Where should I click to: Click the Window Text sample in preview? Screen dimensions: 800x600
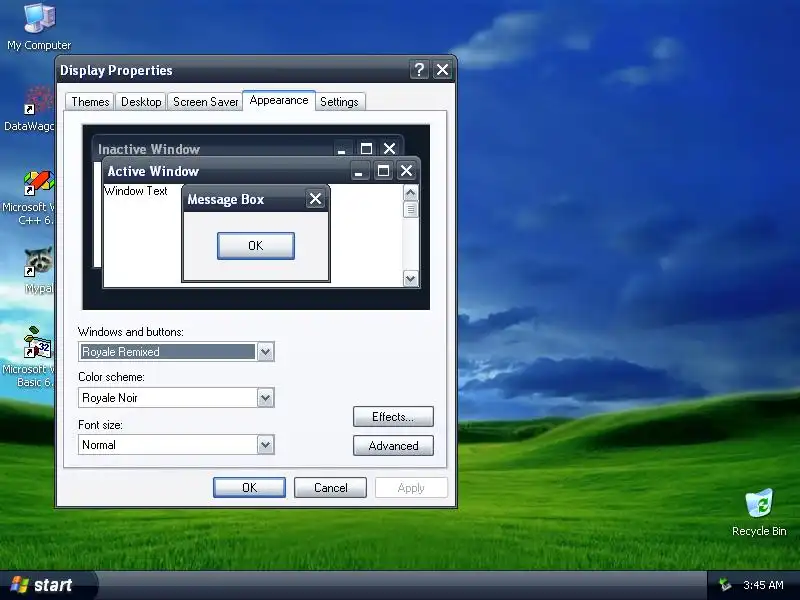pos(136,191)
